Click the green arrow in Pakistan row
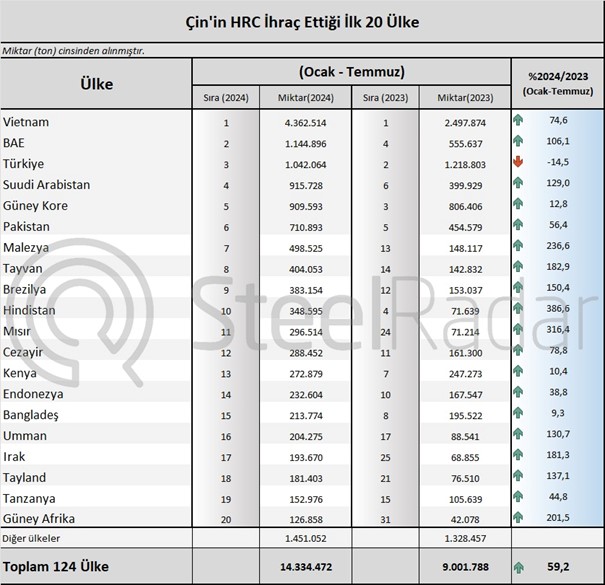Image resolution: width=605 pixels, height=585 pixels. [x=518, y=224]
